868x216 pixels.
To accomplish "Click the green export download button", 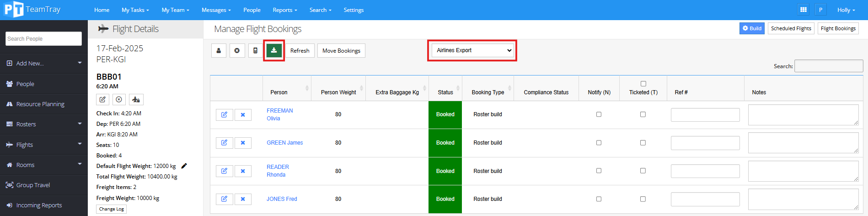I will [x=273, y=50].
